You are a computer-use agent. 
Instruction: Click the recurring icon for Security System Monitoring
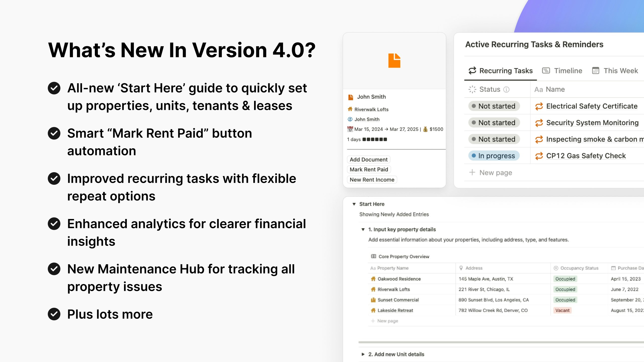[539, 123]
